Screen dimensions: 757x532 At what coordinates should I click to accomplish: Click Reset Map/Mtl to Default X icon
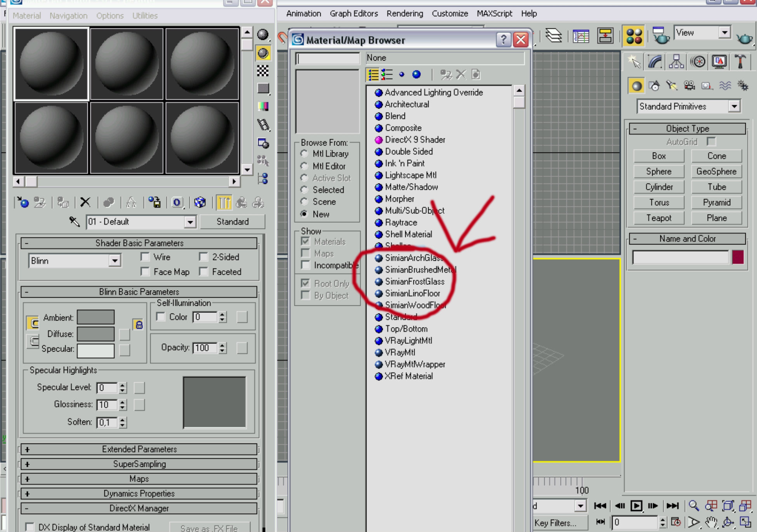[x=85, y=202]
